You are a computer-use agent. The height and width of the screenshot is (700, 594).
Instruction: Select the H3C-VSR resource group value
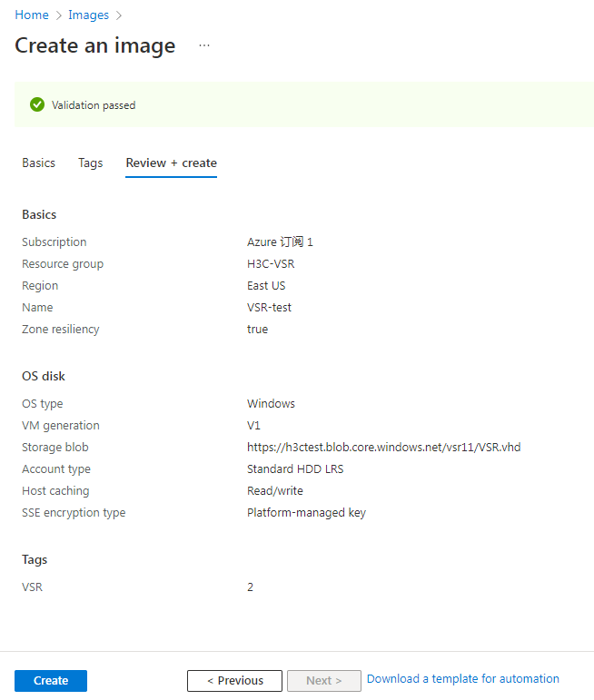(271, 264)
